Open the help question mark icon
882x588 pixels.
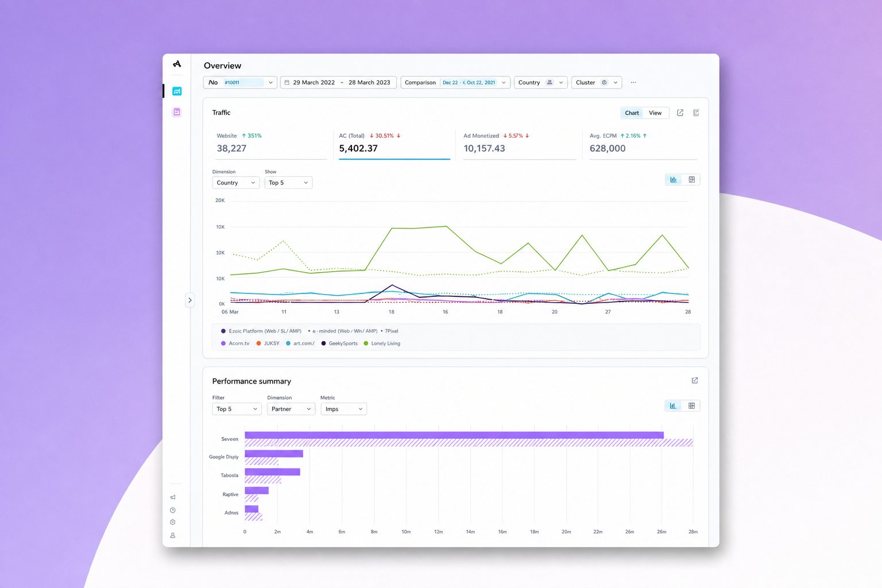coord(173,510)
